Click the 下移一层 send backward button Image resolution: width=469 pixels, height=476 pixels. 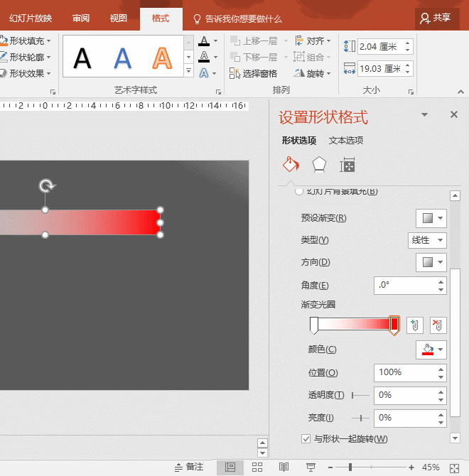click(x=254, y=57)
